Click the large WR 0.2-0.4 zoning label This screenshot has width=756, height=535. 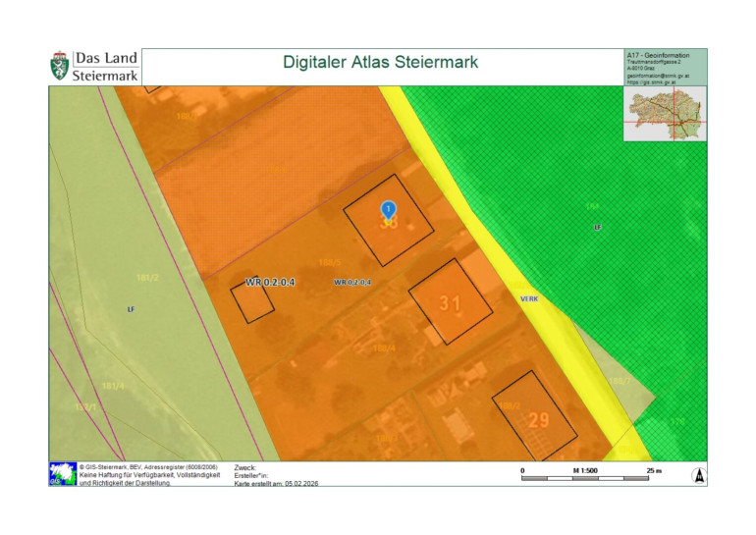(271, 283)
